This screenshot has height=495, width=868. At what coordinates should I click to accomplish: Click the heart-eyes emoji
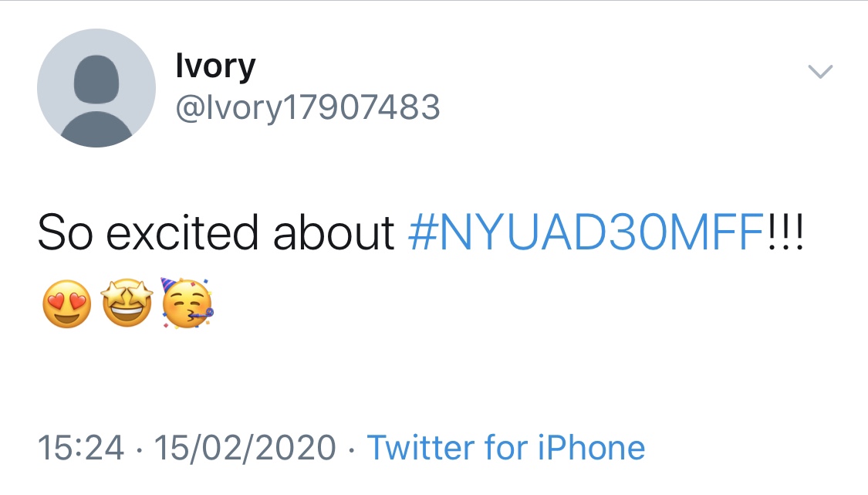[66, 303]
